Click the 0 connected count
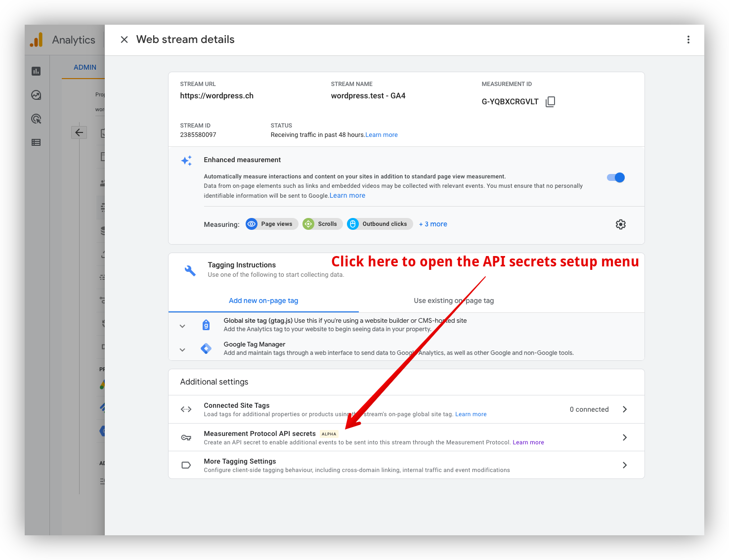The width and height of the screenshot is (729, 560). coord(589,409)
